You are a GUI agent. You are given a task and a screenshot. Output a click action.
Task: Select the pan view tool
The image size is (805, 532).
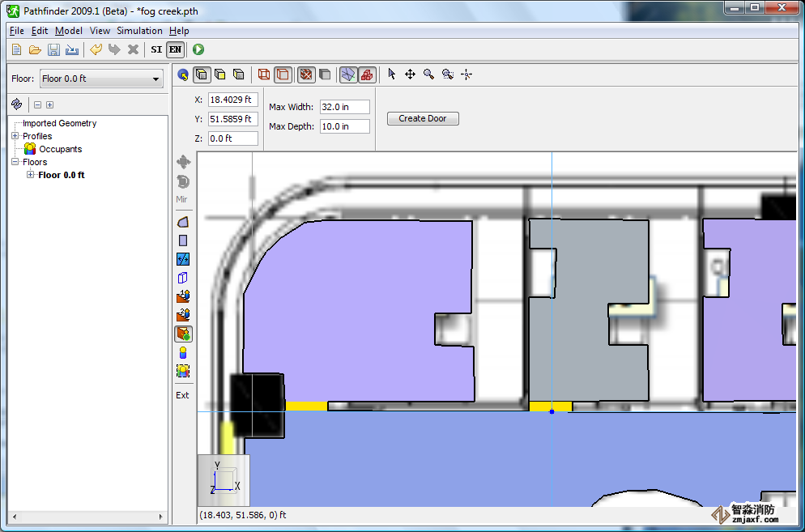click(410, 74)
